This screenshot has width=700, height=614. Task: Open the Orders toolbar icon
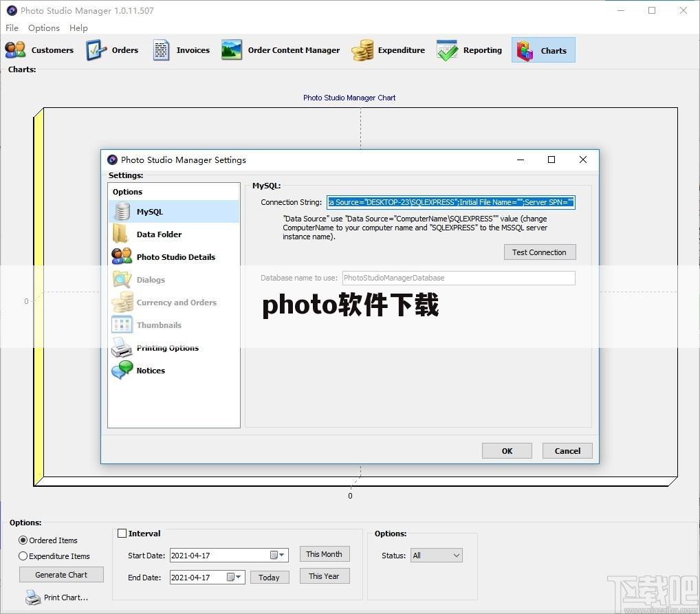96,50
